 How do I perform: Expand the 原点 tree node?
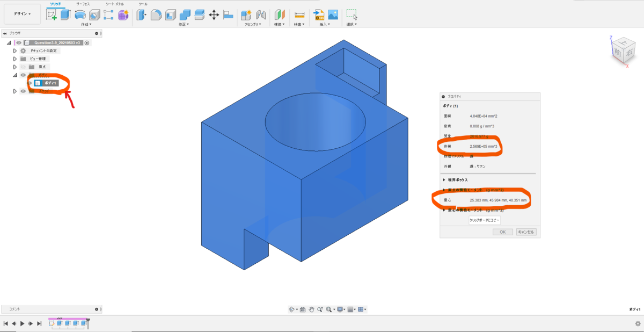tap(15, 67)
